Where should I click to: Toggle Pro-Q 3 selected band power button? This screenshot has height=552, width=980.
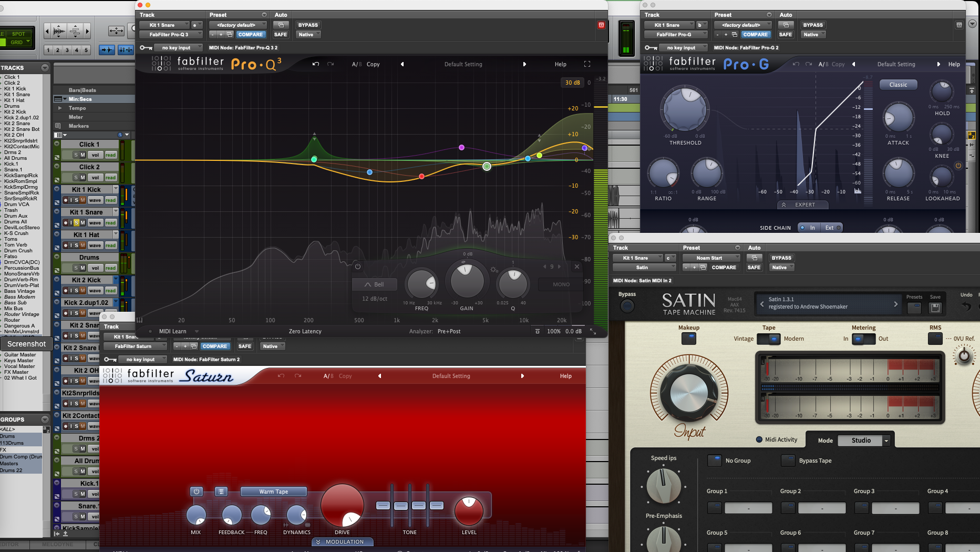click(358, 267)
